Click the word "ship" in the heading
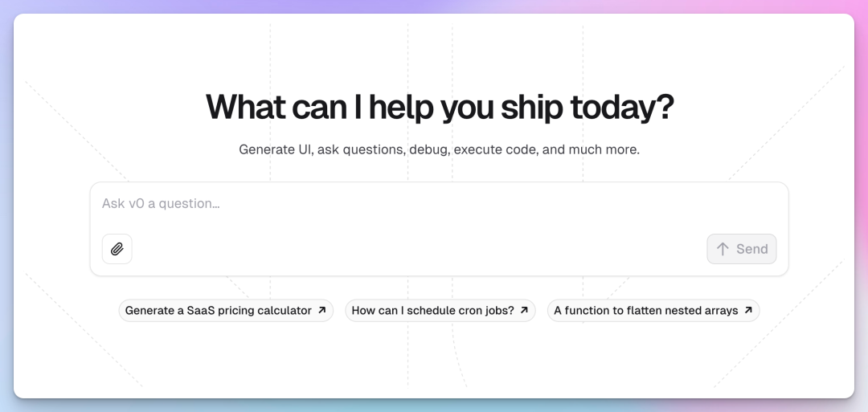 click(x=522, y=108)
